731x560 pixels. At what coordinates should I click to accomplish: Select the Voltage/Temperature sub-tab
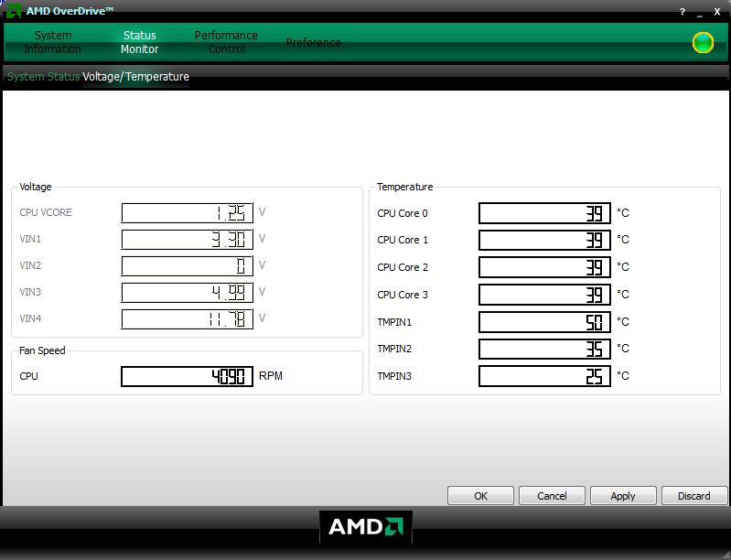135,77
